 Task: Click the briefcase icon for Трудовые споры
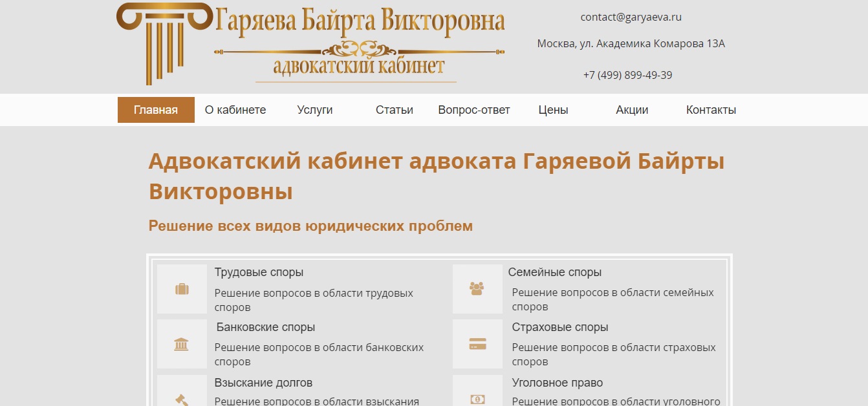pyautogui.click(x=182, y=288)
